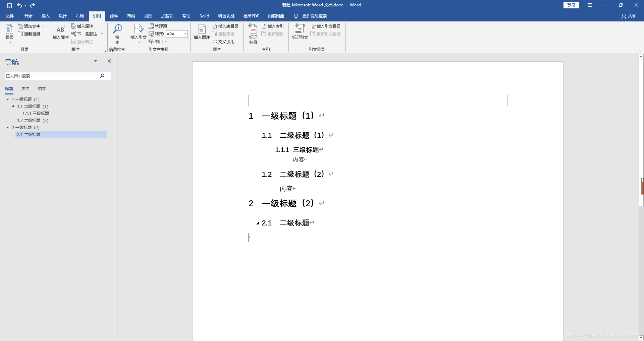
Task: Close the 导航 pane
Action: pos(109,61)
